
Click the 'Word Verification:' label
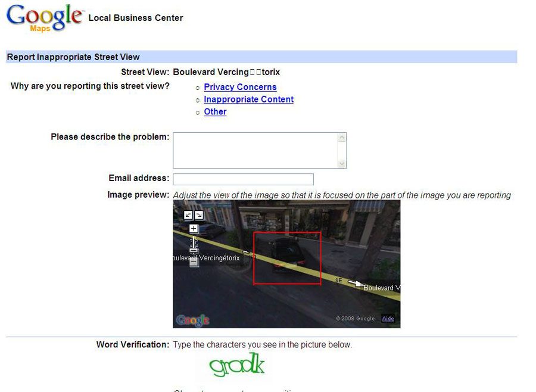pyautogui.click(x=133, y=344)
